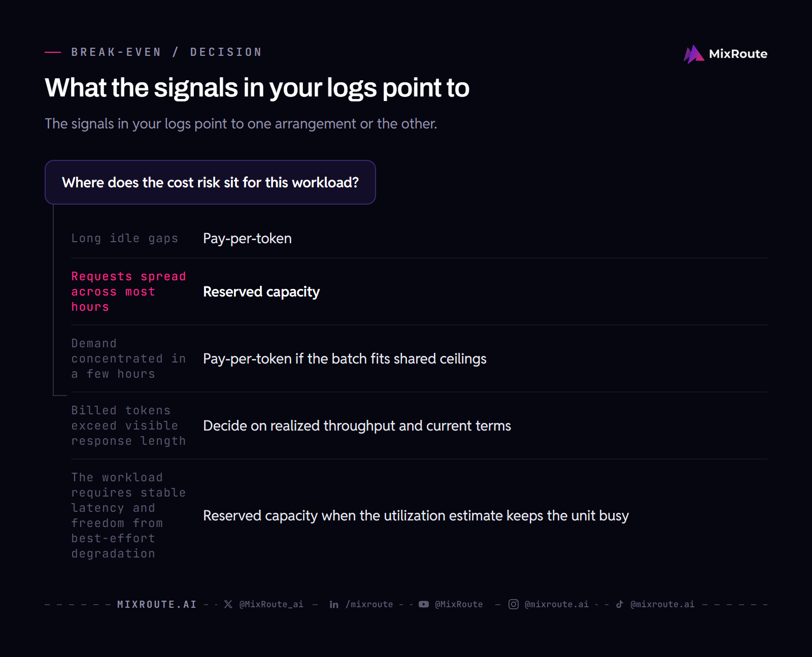The image size is (812, 657).
Task: Click the MIXROUTE.AI footer text
Action: pos(157,604)
